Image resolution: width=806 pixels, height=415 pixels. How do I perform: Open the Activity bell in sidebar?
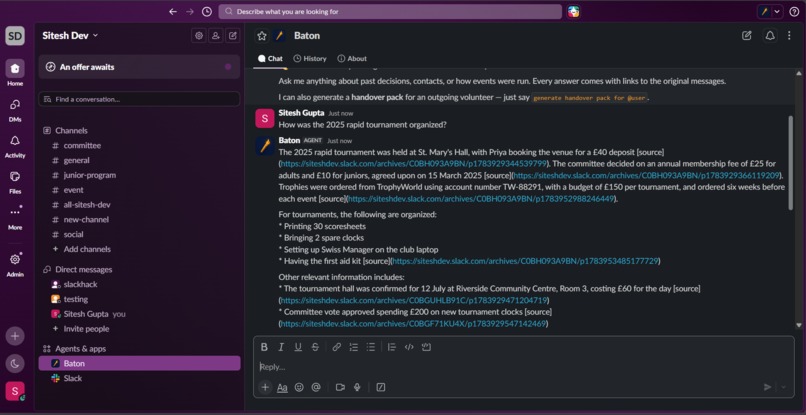(x=15, y=146)
